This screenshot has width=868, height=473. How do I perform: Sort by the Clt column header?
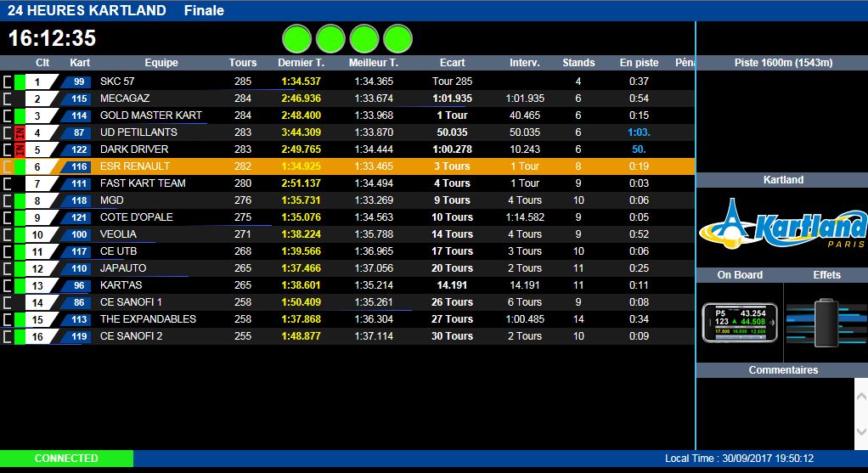point(42,63)
